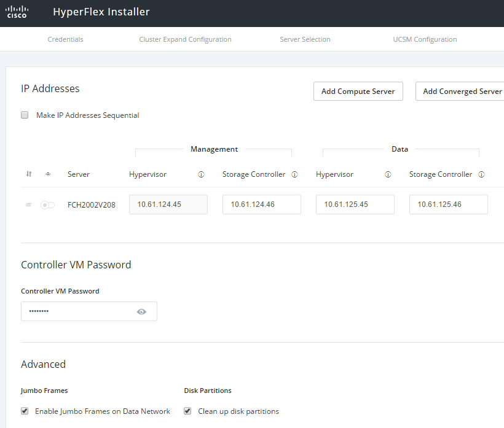Open info icon for Management Hypervisor
Viewport: 504px width, 428px height.
click(201, 174)
